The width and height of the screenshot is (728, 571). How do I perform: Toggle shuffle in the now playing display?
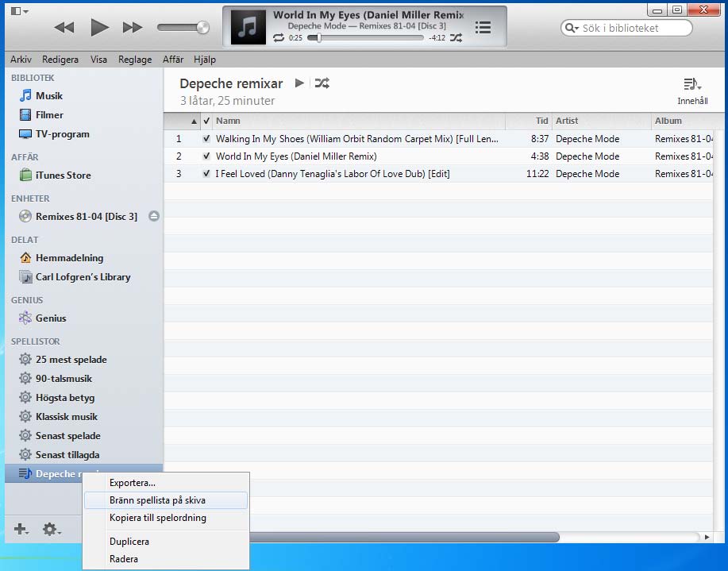click(456, 38)
